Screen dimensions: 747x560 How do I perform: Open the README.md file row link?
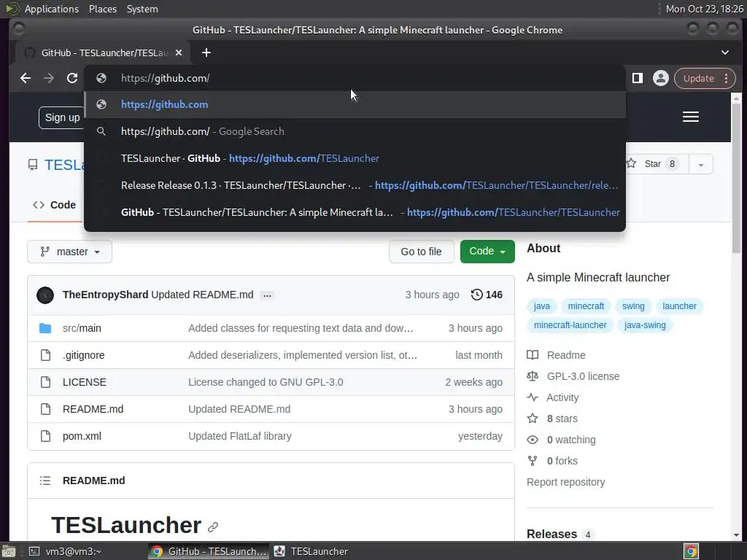tap(93, 409)
